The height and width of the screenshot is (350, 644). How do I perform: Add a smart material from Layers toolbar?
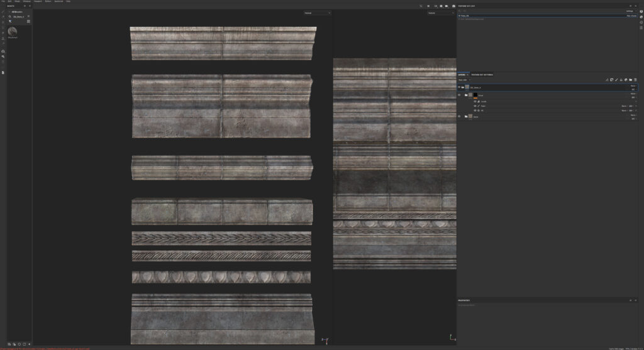pos(626,80)
